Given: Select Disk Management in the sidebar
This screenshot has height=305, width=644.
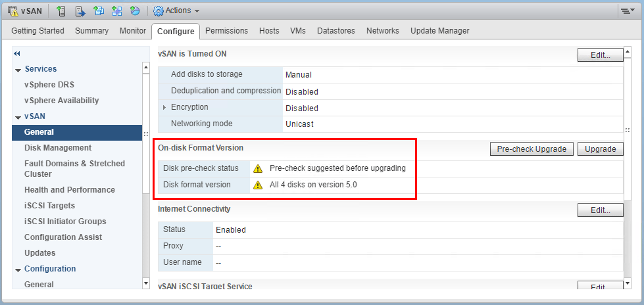Looking at the screenshot, I should pyautogui.click(x=58, y=148).
